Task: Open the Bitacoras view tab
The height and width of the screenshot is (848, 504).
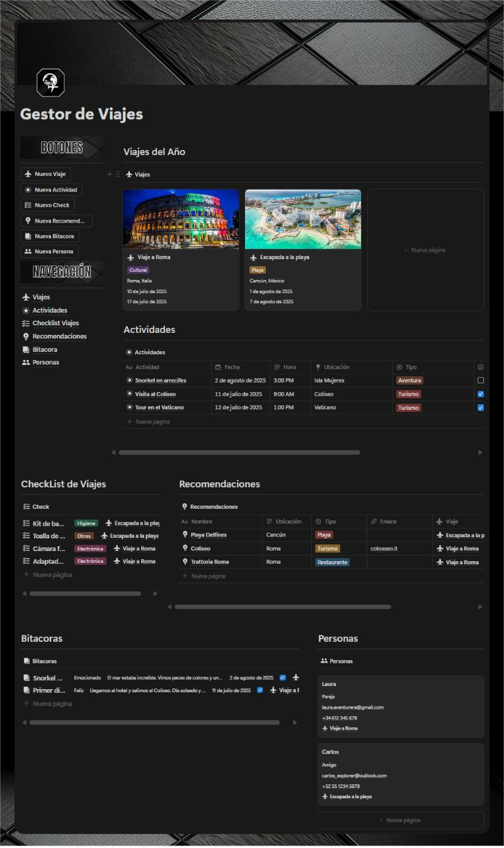Action: click(40, 661)
